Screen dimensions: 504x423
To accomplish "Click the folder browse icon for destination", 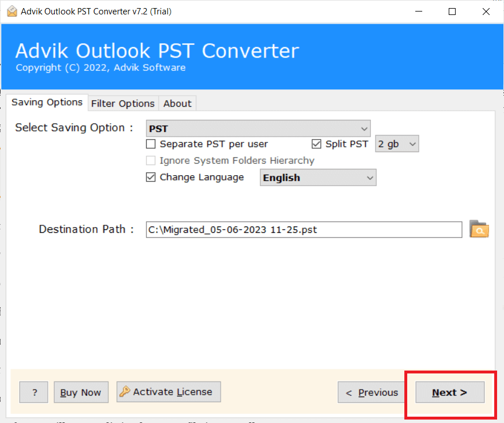I will [479, 229].
